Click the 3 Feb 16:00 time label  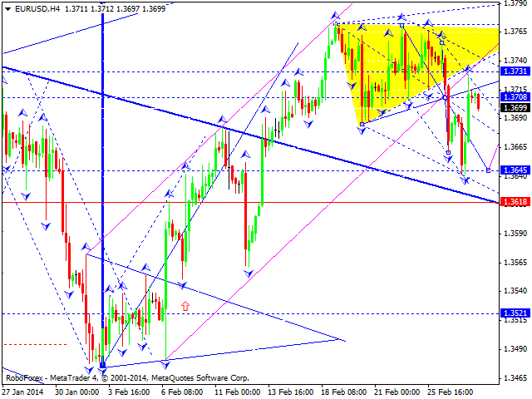click(x=129, y=392)
